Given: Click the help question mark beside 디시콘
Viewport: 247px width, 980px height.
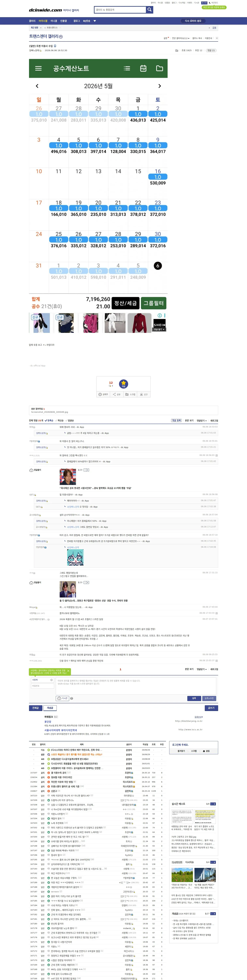Looking at the screenshot, I should pyautogui.click(x=71, y=698).
